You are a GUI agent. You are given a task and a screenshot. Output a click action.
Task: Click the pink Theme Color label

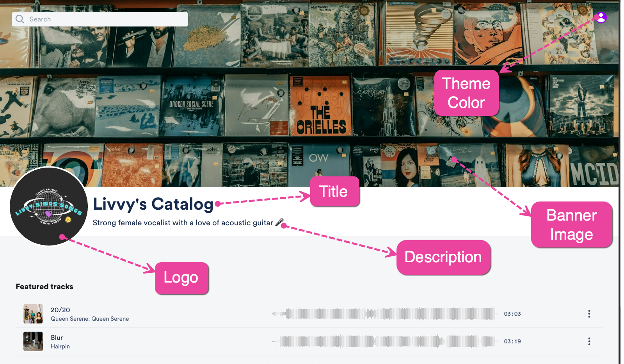(x=466, y=93)
